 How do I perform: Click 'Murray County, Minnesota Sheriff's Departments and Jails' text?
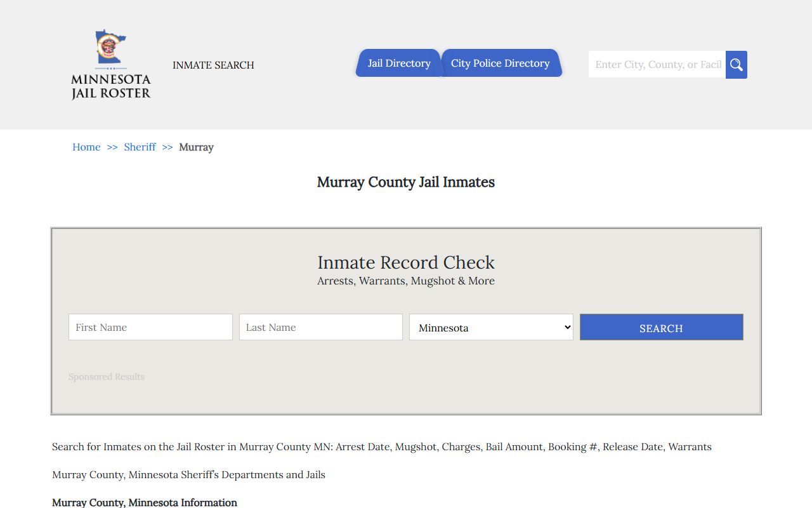click(188, 475)
